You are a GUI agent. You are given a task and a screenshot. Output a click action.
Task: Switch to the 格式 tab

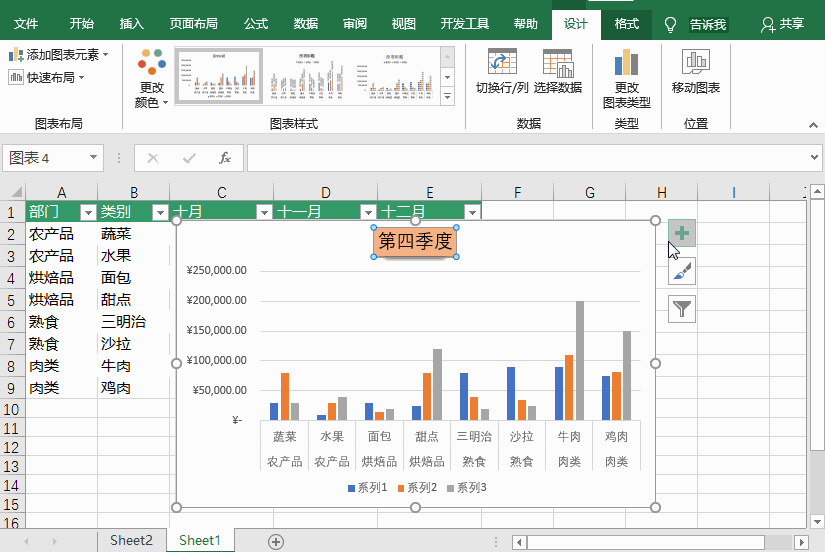(627, 24)
